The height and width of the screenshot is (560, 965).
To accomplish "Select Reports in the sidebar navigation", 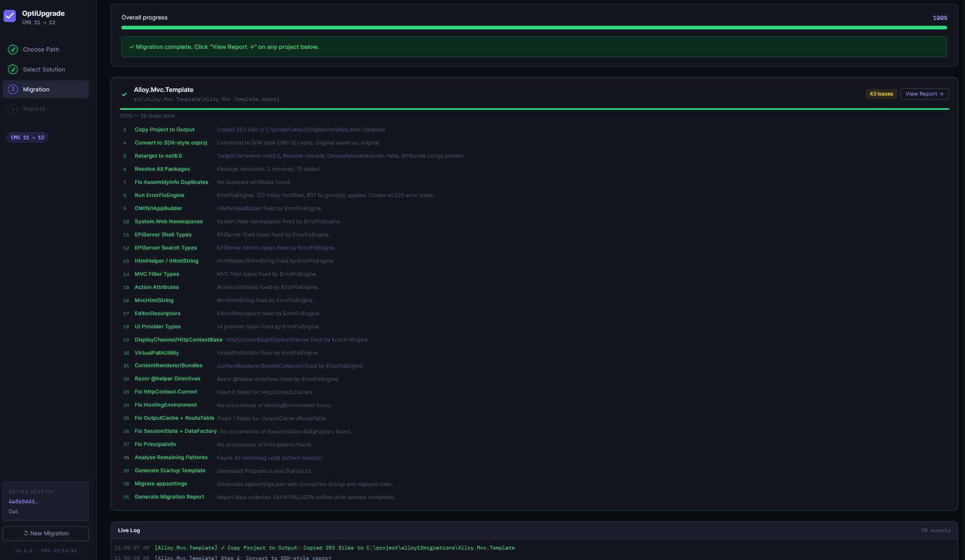I will 34,109.
